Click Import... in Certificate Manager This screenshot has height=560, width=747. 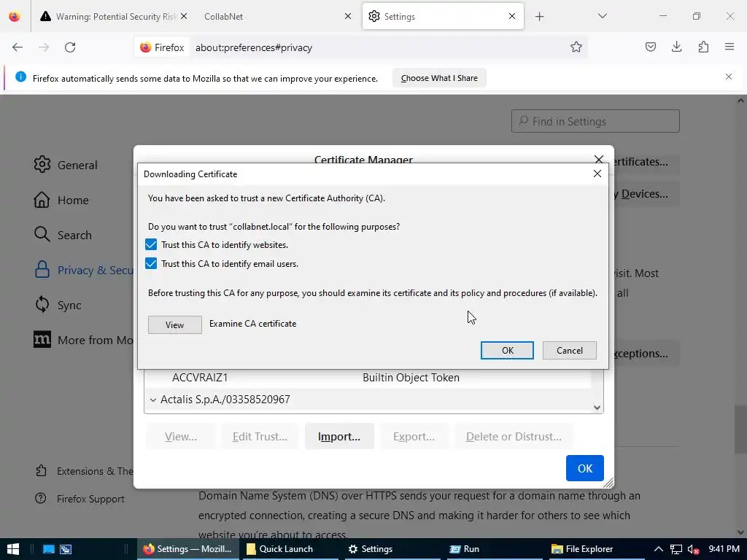tap(339, 437)
